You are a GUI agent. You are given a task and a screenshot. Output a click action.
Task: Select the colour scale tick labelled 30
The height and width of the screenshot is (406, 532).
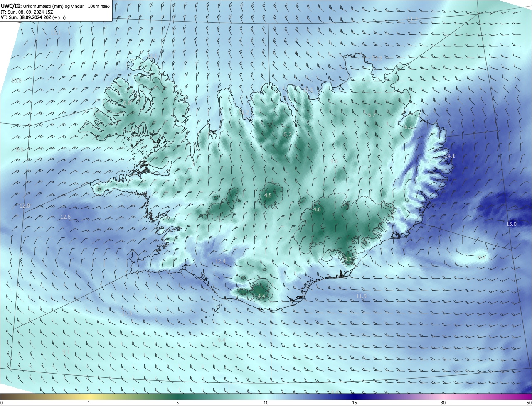coord(443,403)
